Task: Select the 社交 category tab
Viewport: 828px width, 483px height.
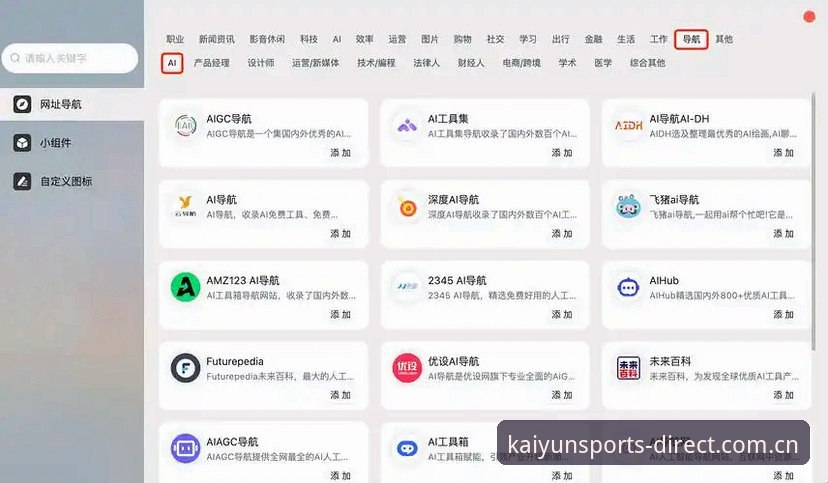Action: [x=495, y=39]
